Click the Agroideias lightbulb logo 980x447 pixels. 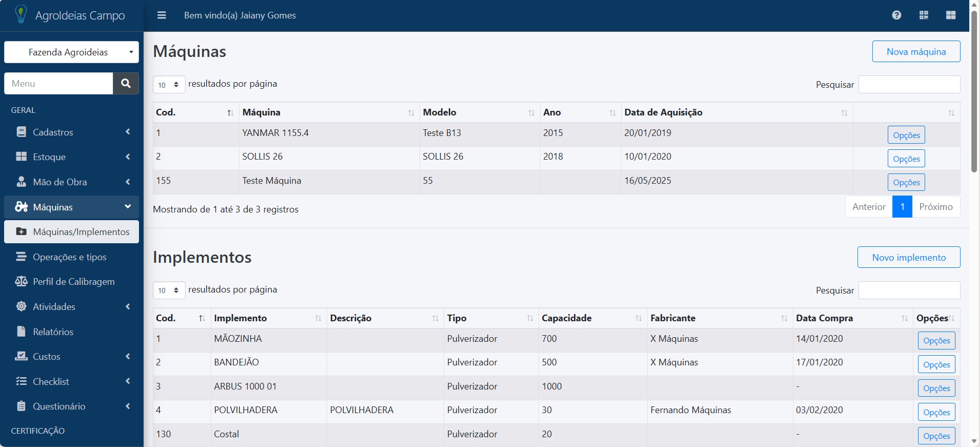(x=21, y=14)
